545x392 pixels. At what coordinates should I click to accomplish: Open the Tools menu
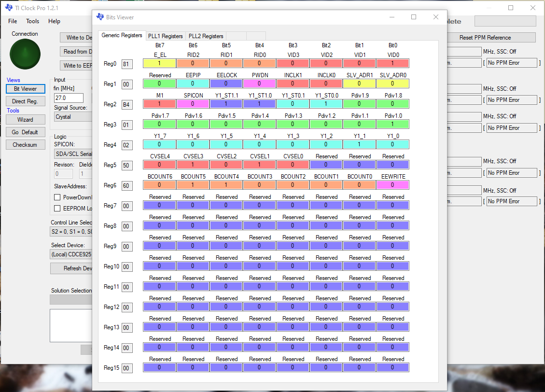click(x=33, y=21)
